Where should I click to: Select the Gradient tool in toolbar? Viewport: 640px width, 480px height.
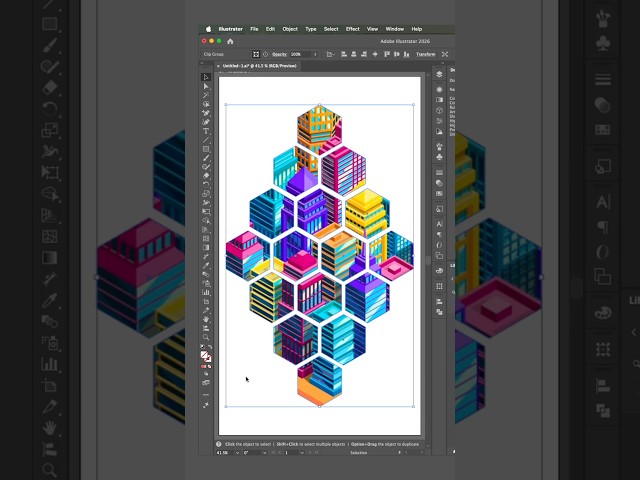206,248
